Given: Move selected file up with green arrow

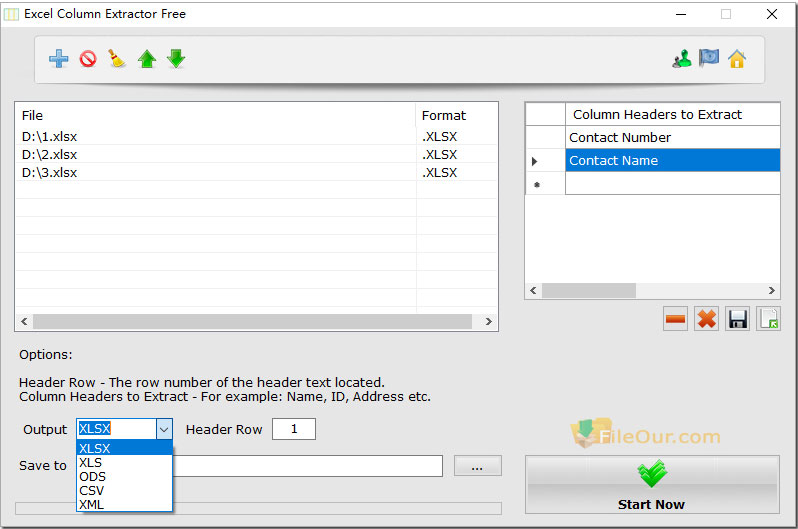Looking at the screenshot, I should [x=147, y=59].
